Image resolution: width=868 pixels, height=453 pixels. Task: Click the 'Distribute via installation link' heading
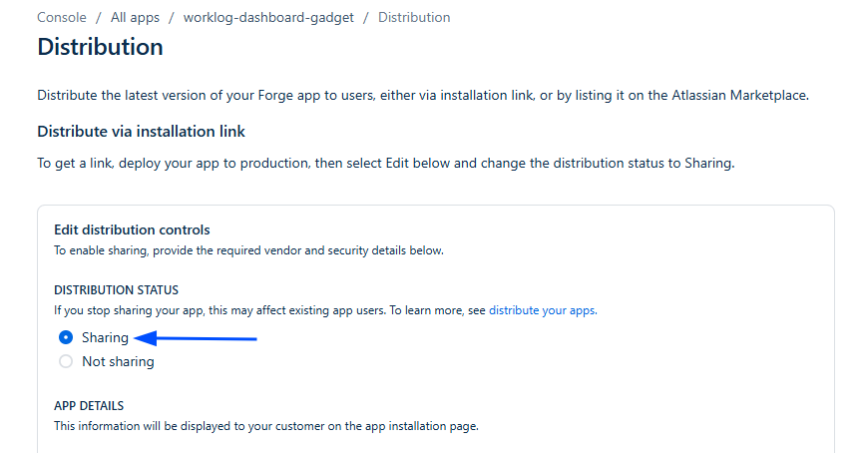141,131
